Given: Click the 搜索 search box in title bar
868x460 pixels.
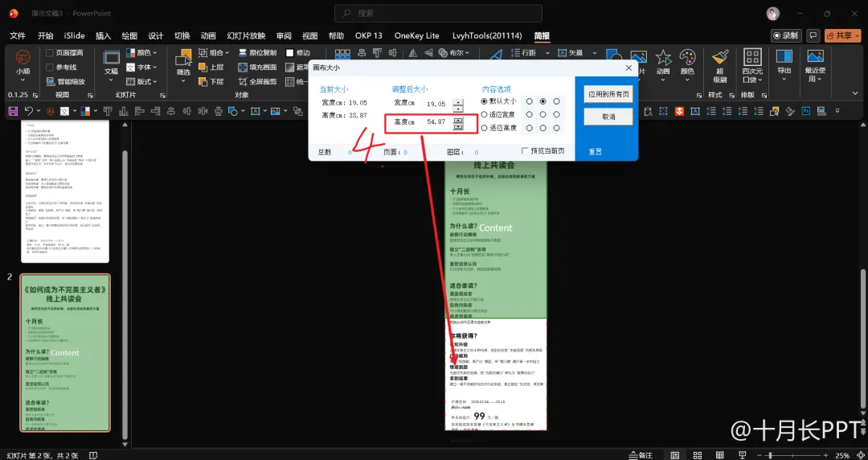Looking at the screenshot, I should click(439, 14).
